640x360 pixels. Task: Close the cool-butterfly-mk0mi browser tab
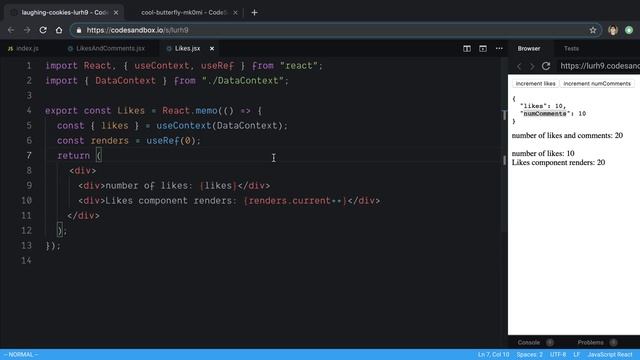pyautogui.click(x=235, y=13)
